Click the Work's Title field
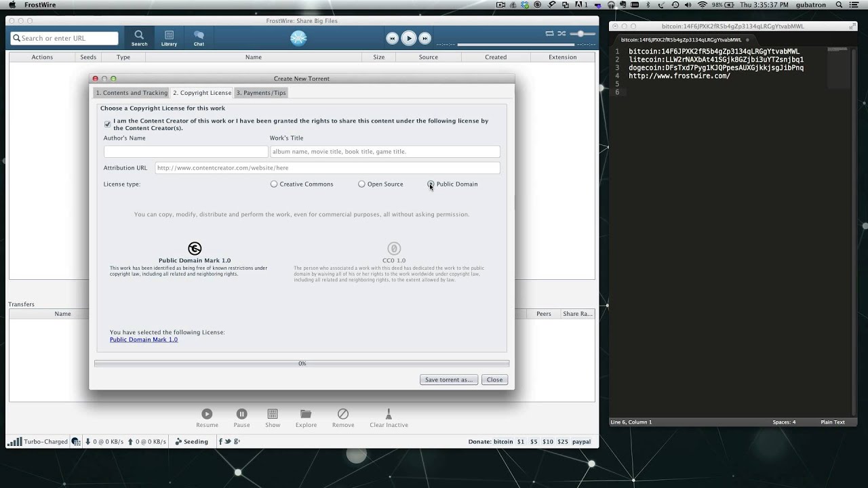 pyautogui.click(x=384, y=152)
